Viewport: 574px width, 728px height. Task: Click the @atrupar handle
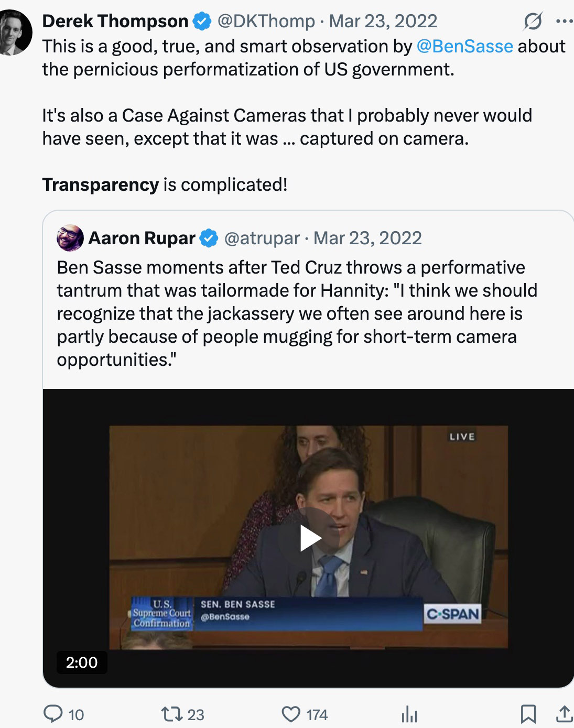click(x=262, y=238)
